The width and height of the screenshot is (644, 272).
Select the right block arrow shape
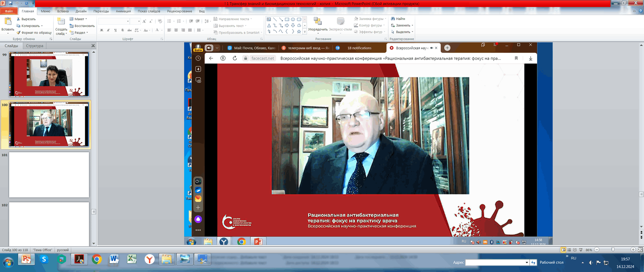287,25
